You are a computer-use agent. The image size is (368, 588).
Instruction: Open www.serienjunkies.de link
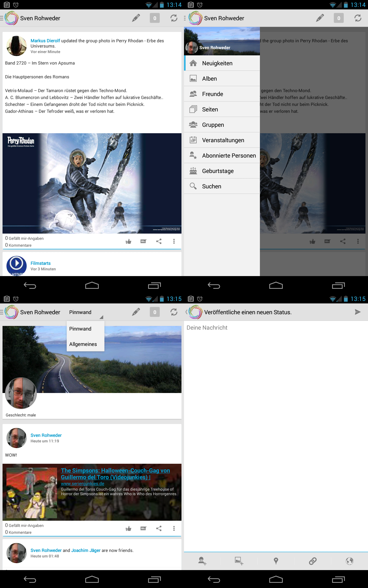point(83,483)
